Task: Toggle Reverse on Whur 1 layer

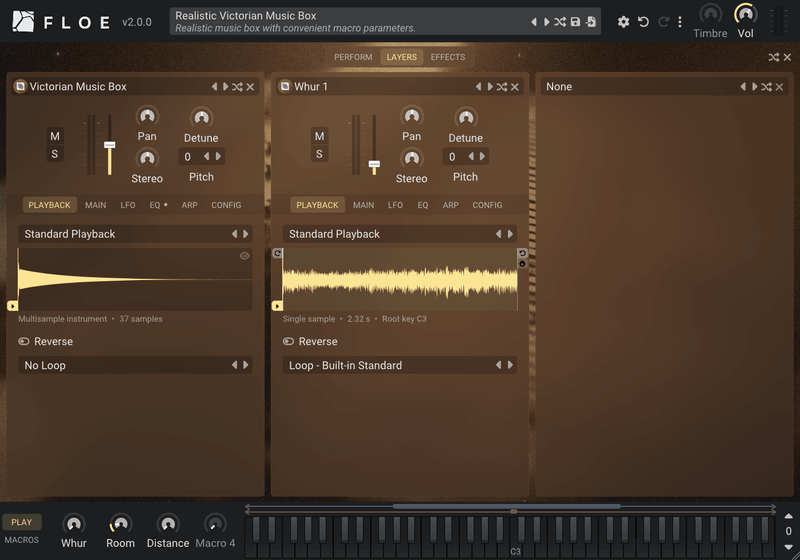Action: pyautogui.click(x=310, y=341)
